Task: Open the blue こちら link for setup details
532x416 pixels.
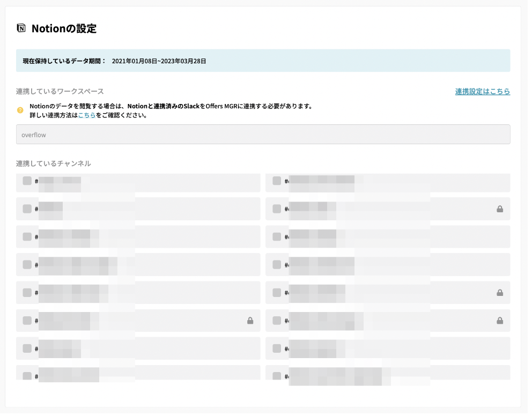Action: 87,116
